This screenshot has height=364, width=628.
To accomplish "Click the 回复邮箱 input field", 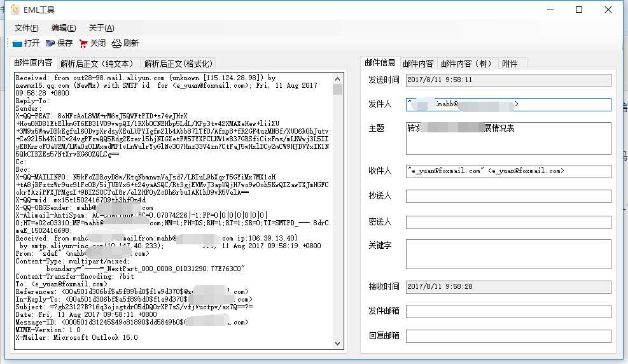I will coord(508,336).
